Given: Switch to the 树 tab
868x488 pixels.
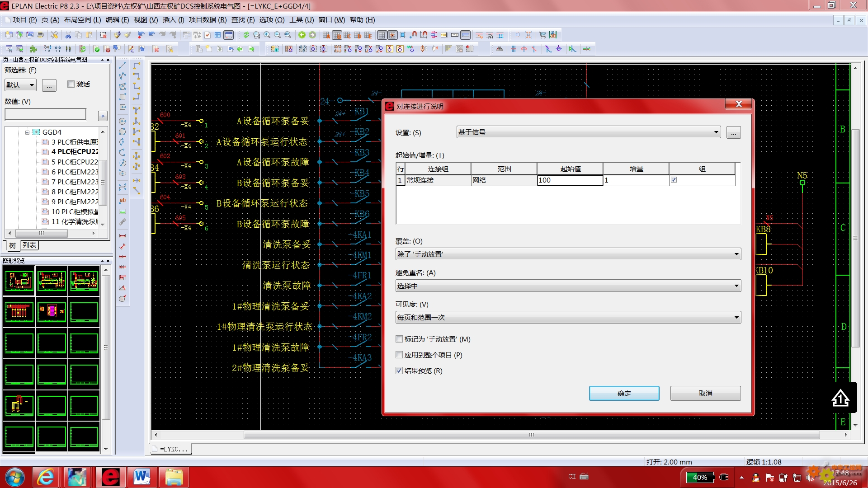Looking at the screenshot, I should [12, 245].
